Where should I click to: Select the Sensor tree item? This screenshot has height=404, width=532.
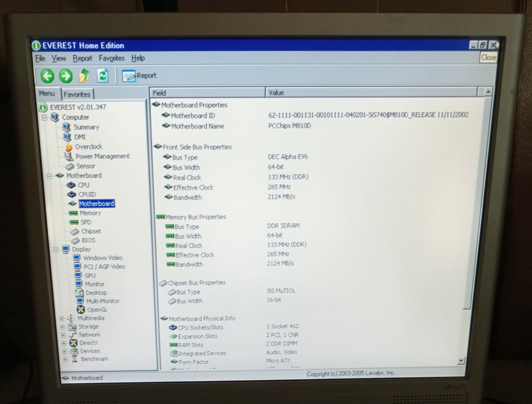tap(86, 166)
